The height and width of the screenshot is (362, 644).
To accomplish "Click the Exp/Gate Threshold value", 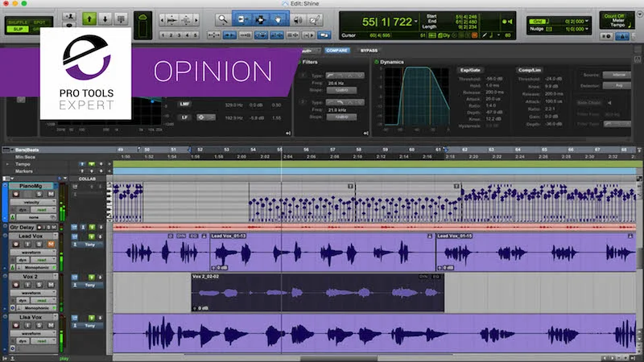I will tap(494, 78).
